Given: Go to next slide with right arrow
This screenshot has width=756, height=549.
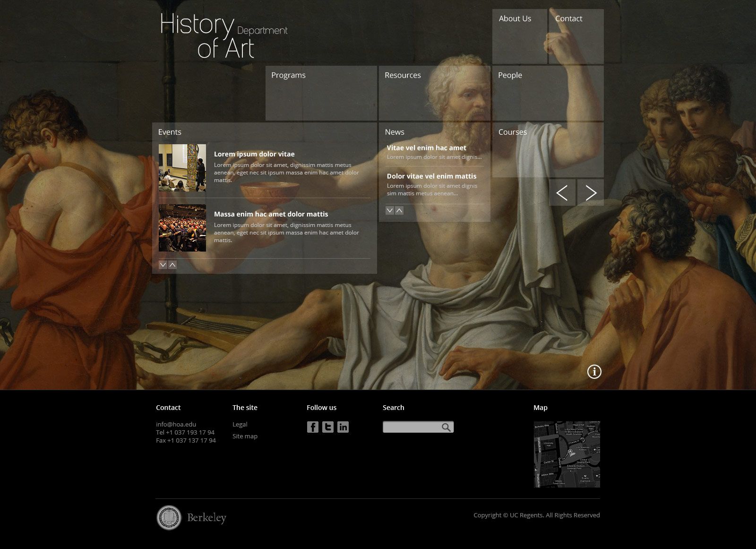Looking at the screenshot, I should (591, 192).
